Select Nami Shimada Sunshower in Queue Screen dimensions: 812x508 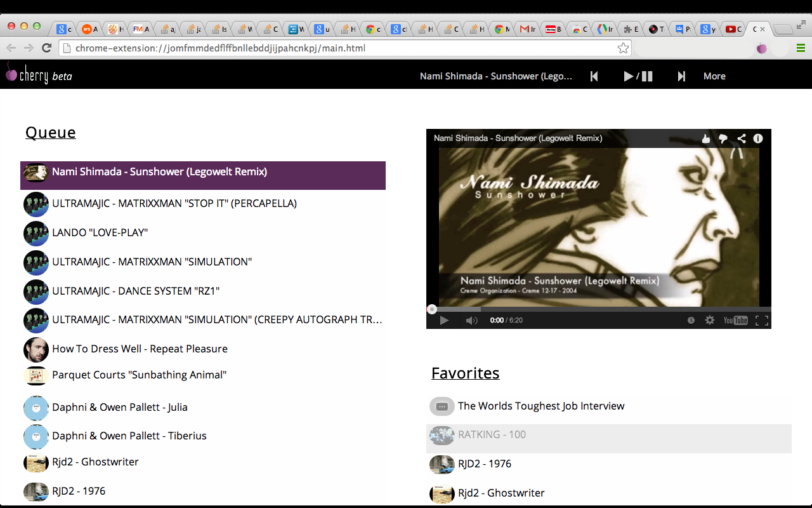203,175
